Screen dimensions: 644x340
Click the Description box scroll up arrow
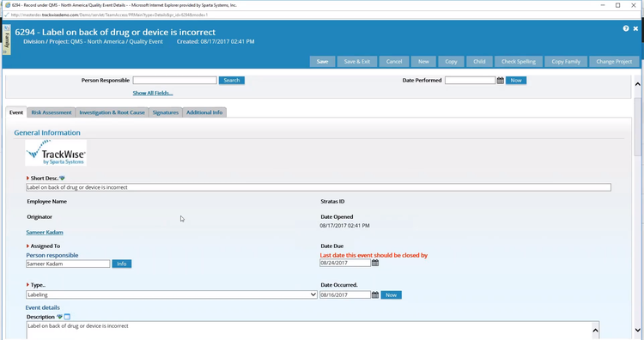point(595,331)
